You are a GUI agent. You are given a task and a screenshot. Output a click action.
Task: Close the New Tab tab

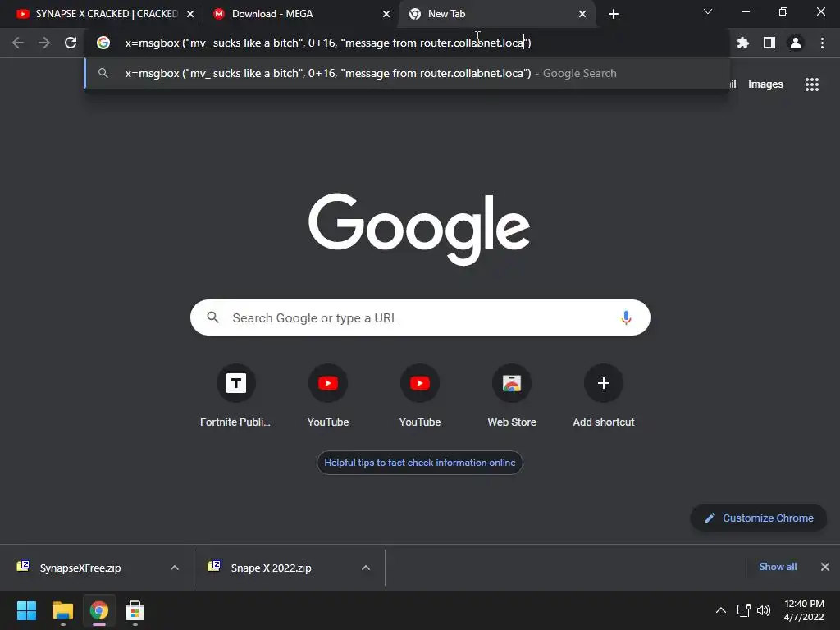click(582, 14)
